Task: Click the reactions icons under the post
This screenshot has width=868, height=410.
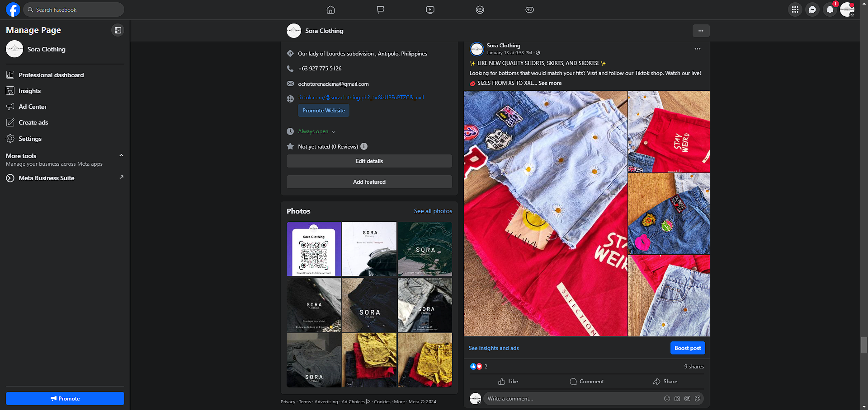Action: [x=476, y=366]
